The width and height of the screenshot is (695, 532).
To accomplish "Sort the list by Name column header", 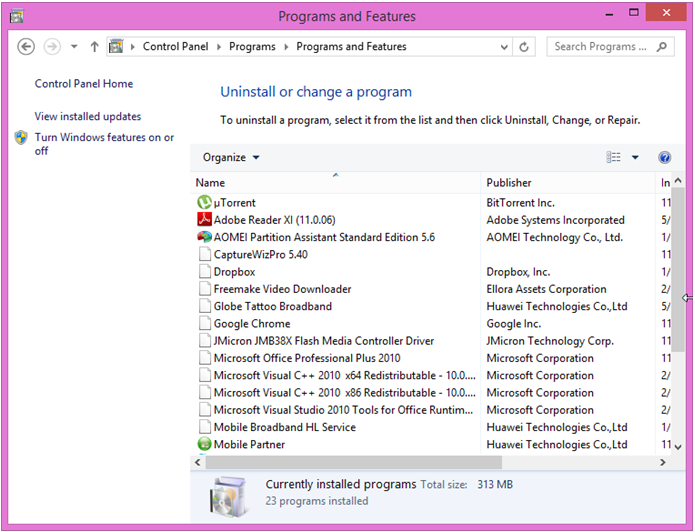I will pos(337,183).
